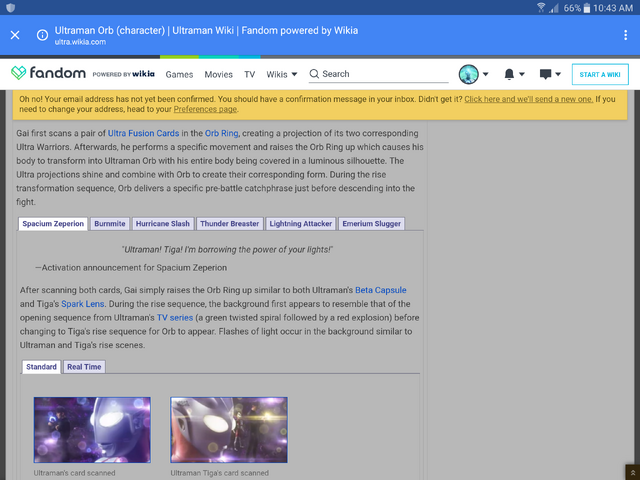Screen dimensions: 640x480
Task: Switch to the Thunder Breaster tab
Action: pyautogui.click(x=229, y=224)
